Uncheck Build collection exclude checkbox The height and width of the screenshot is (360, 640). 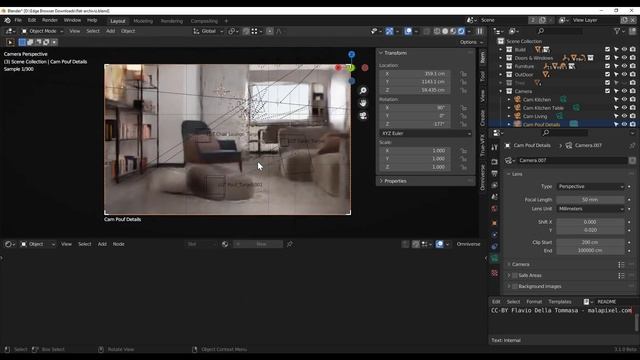(x=607, y=49)
